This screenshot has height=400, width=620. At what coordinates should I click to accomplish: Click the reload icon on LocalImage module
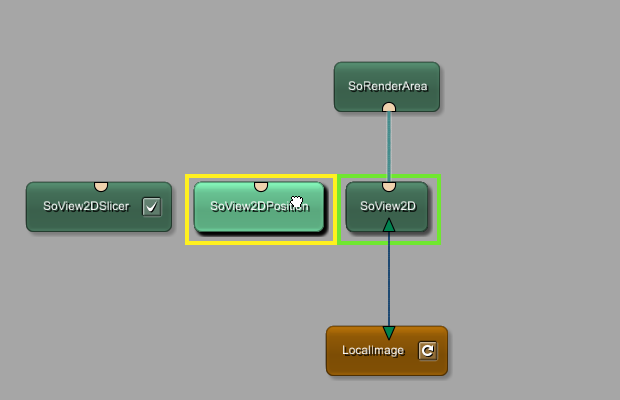coord(427,350)
